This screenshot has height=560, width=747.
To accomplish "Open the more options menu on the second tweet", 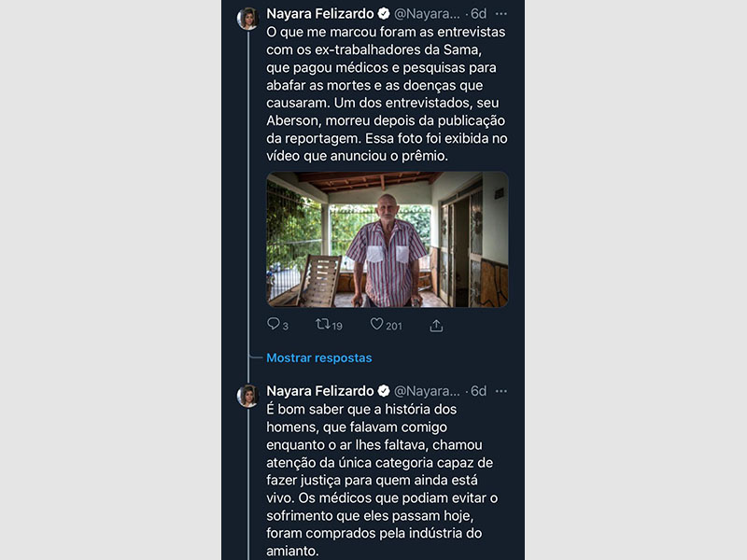I will 501,390.
